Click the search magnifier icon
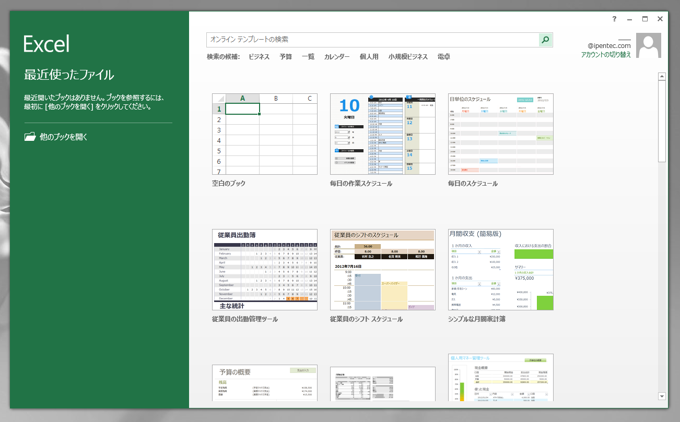The height and width of the screenshot is (422, 680). coord(546,39)
